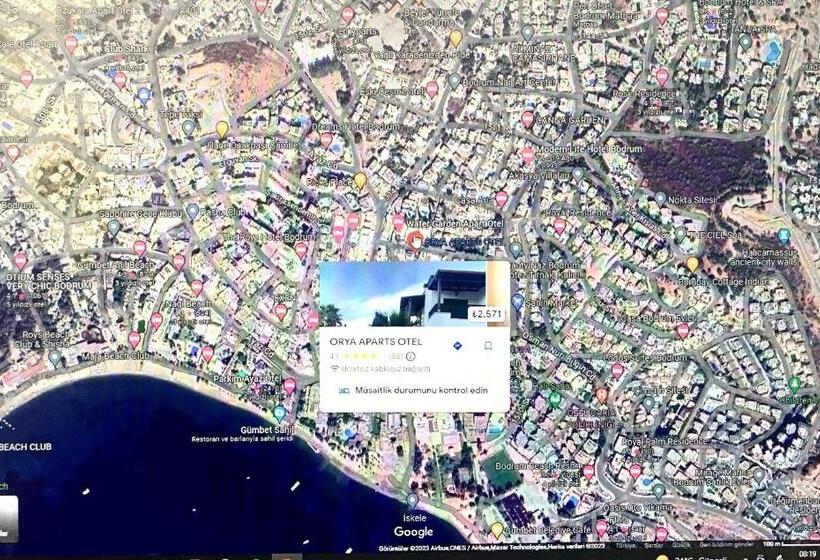Click the directions icon on the ORYA APARTS OTEL card

click(458, 346)
